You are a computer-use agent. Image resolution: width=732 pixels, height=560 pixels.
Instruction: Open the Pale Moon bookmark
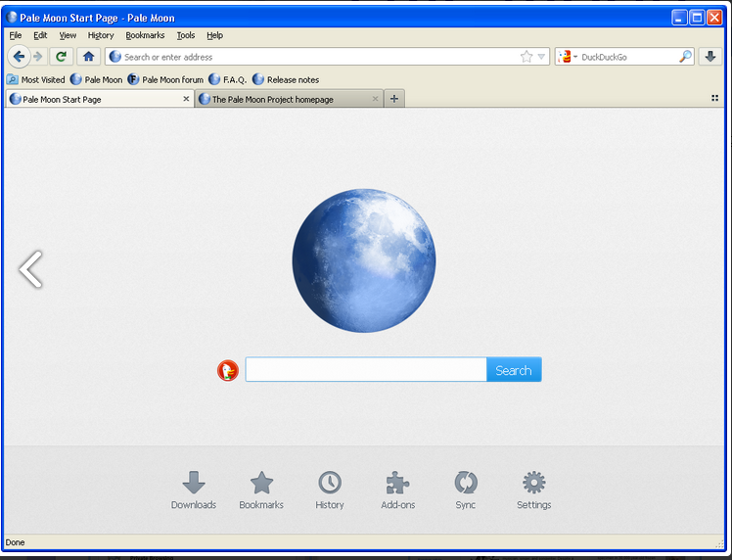pos(96,80)
